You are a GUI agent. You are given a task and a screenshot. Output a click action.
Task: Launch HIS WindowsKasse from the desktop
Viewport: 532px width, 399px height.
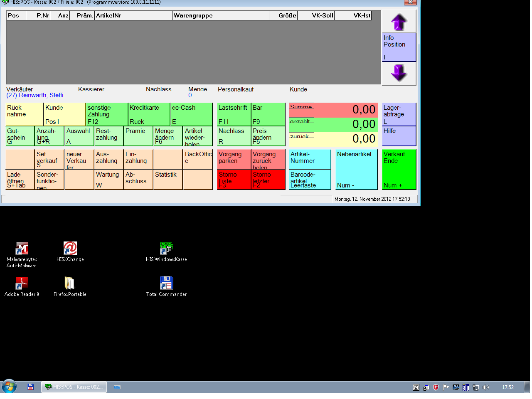click(166, 252)
